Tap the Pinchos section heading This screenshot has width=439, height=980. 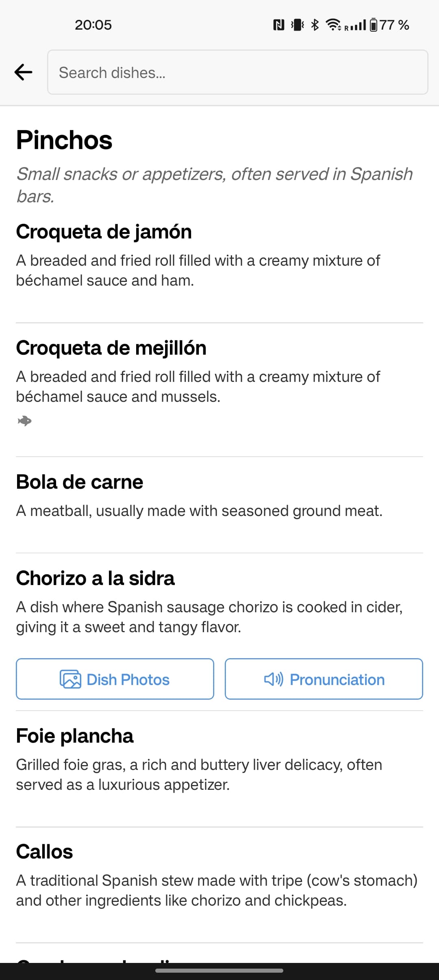[64, 140]
